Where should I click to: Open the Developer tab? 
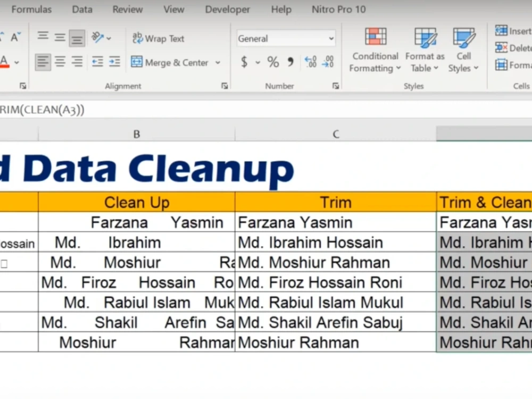(x=227, y=9)
